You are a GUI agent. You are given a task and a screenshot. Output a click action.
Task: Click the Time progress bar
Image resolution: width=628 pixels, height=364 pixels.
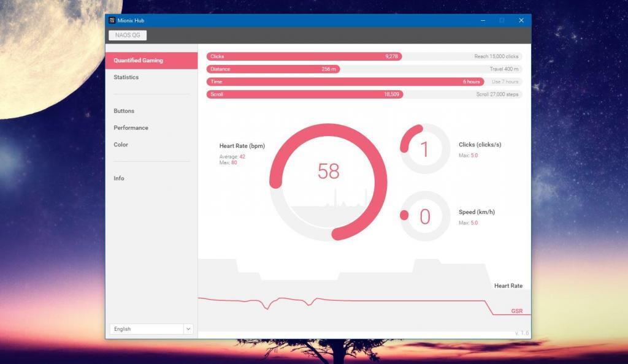(345, 82)
